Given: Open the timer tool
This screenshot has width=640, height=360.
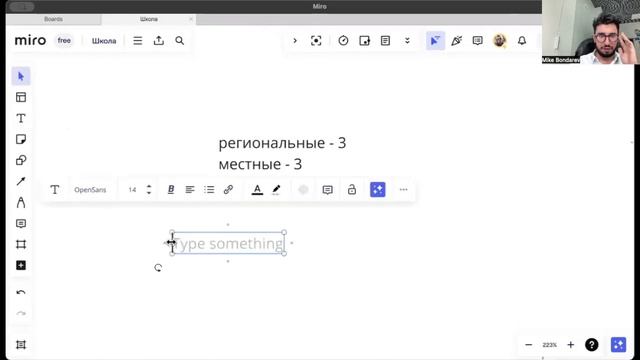Looking at the screenshot, I should (343, 40).
